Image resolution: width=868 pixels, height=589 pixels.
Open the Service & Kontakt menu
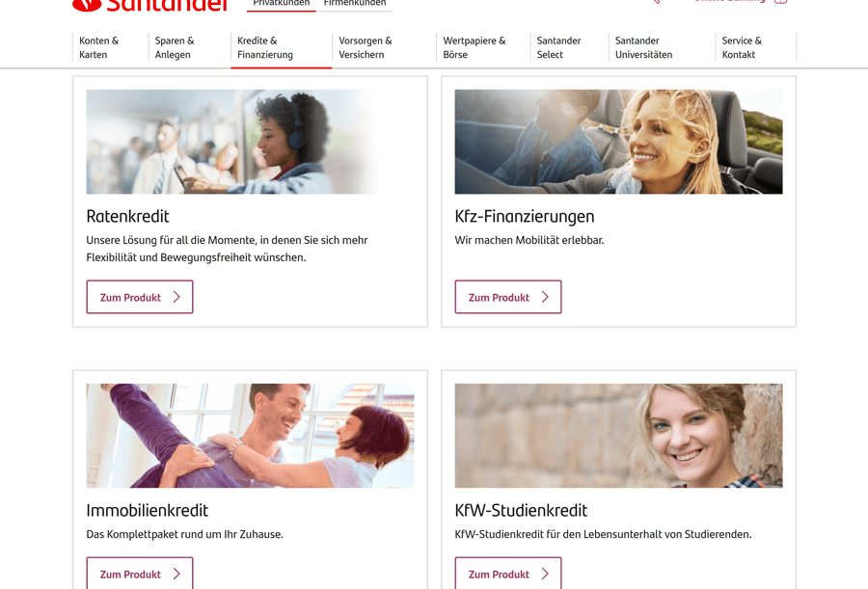(742, 47)
